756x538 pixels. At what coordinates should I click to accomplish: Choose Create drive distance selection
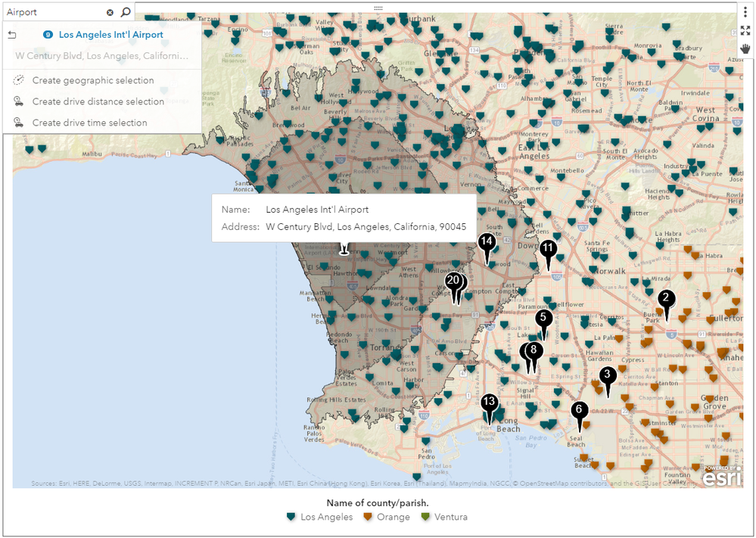click(98, 101)
